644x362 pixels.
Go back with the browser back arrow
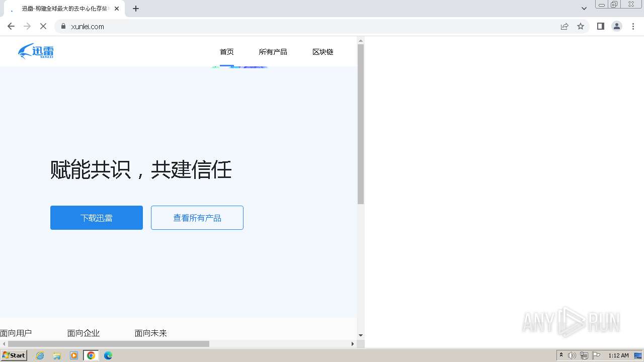(11, 26)
